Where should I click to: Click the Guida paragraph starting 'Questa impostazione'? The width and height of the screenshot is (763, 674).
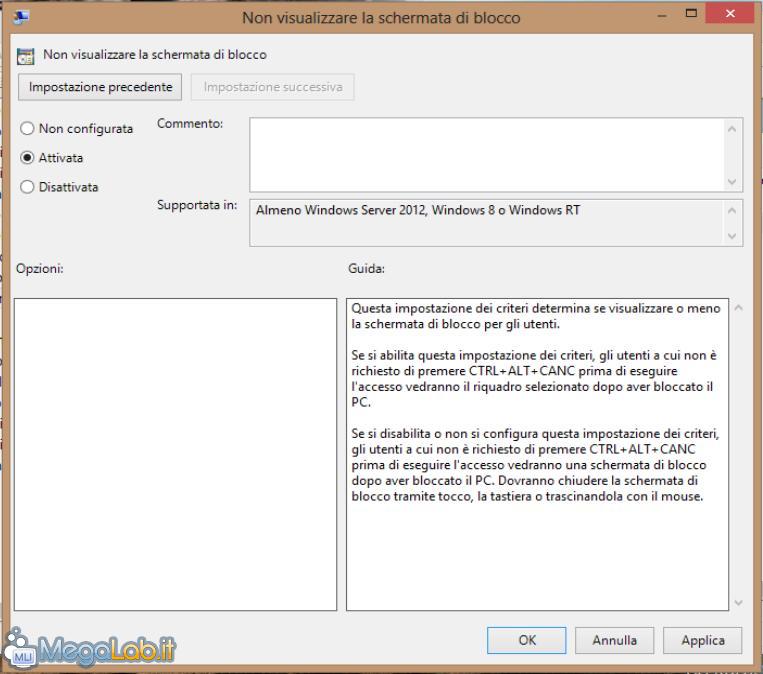tap(535, 316)
